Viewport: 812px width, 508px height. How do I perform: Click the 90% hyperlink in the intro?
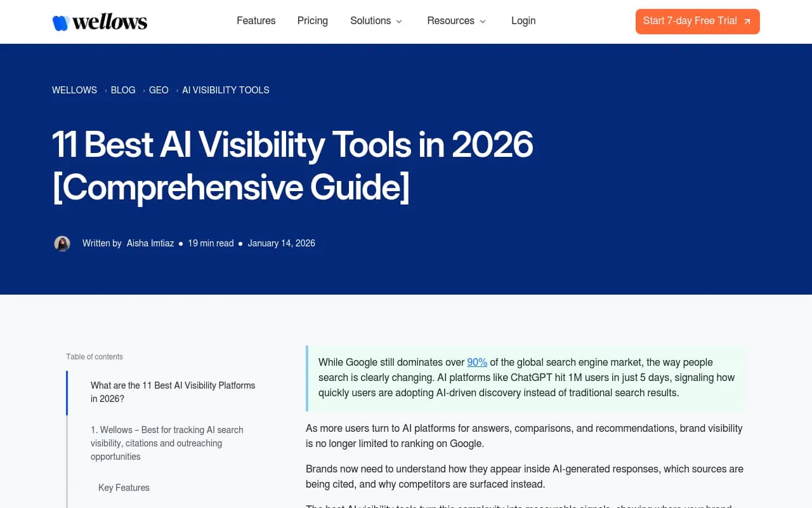click(477, 362)
